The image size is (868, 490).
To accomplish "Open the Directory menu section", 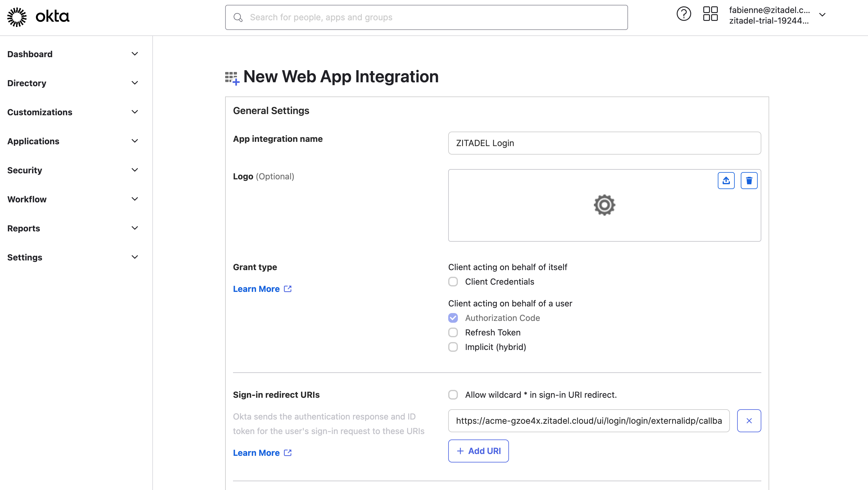I will 26,83.
